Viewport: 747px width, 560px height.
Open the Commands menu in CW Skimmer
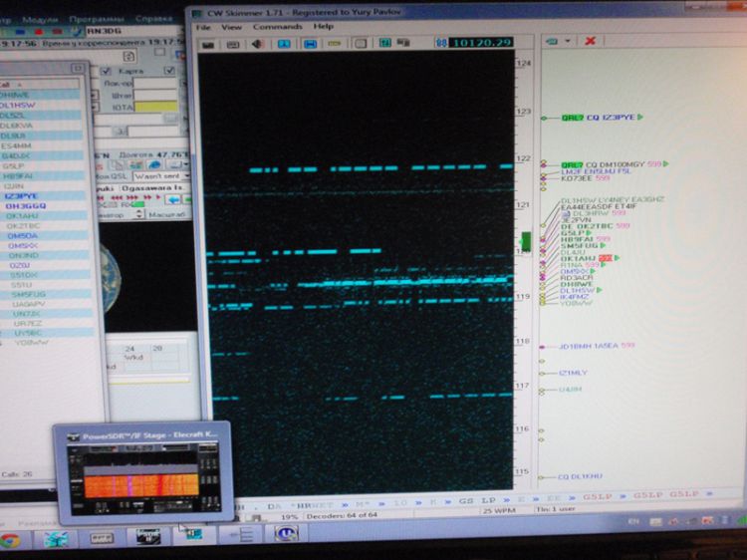[277, 27]
